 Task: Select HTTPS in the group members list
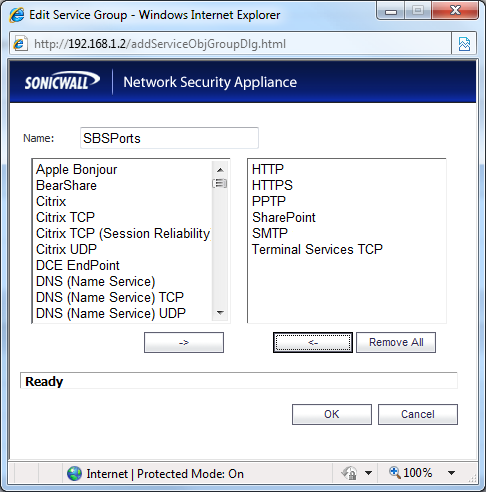click(272, 185)
